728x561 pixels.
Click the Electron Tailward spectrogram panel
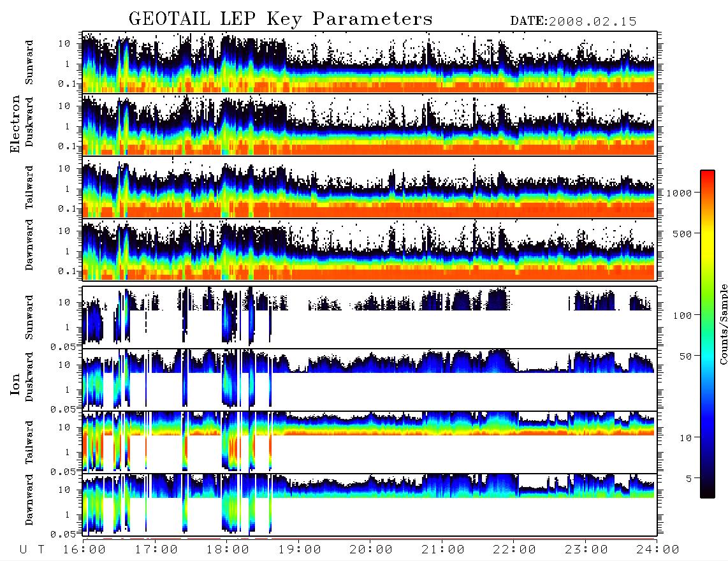click(x=370, y=187)
